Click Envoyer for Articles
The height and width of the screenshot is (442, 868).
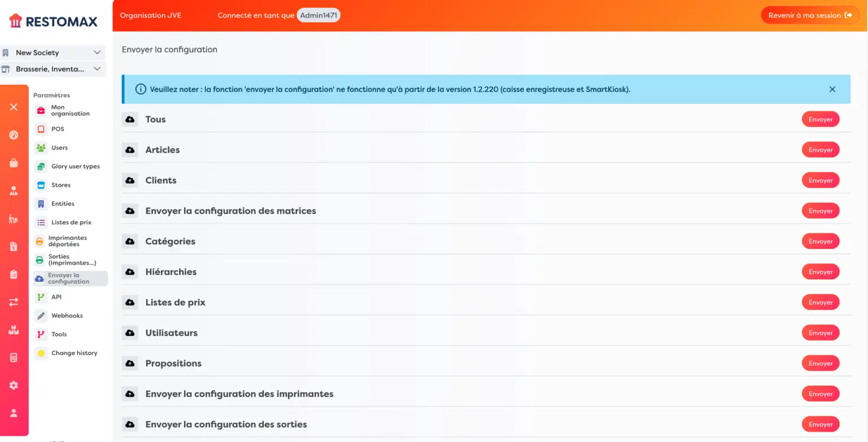tap(821, 150)
